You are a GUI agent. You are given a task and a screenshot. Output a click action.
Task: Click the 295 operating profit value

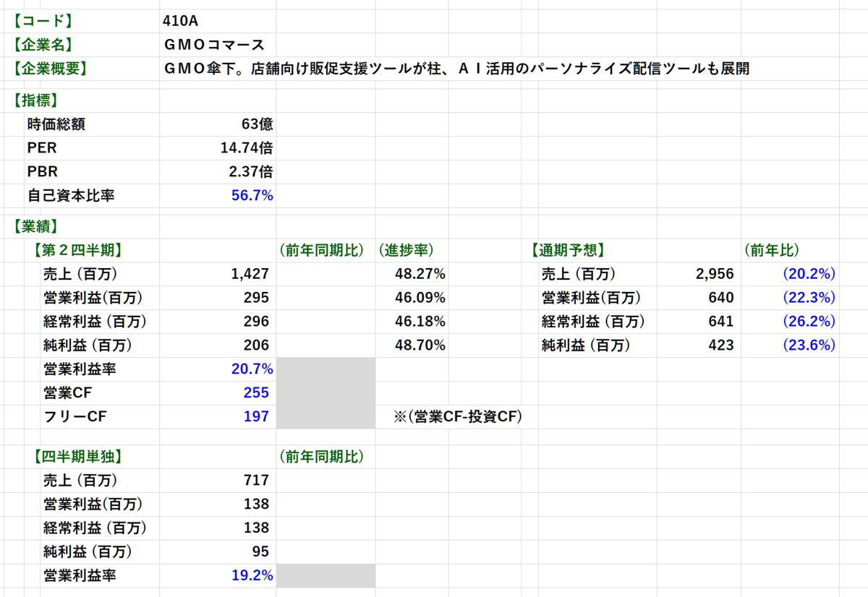tap(257, 298)
